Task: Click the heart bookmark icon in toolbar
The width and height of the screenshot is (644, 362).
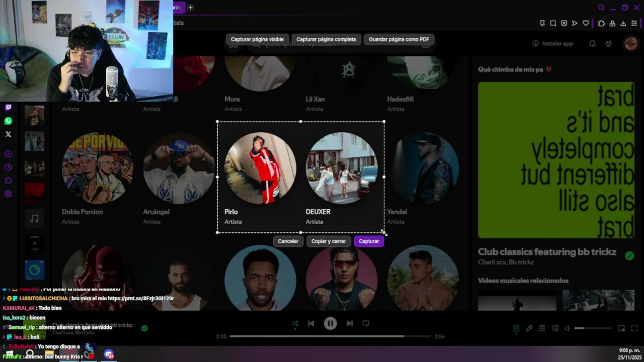Action: [x=586, y=23]
